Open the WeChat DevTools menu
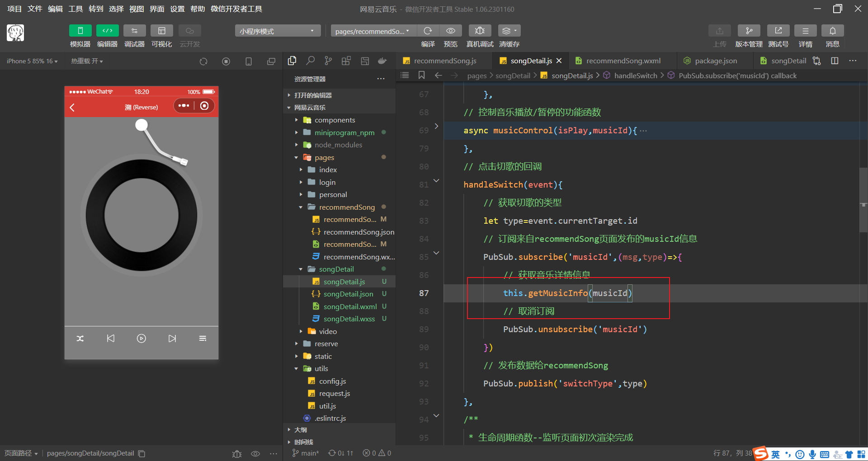Image resolution: width=868 pixels, height=461 pixels. (x=236, y=9)
